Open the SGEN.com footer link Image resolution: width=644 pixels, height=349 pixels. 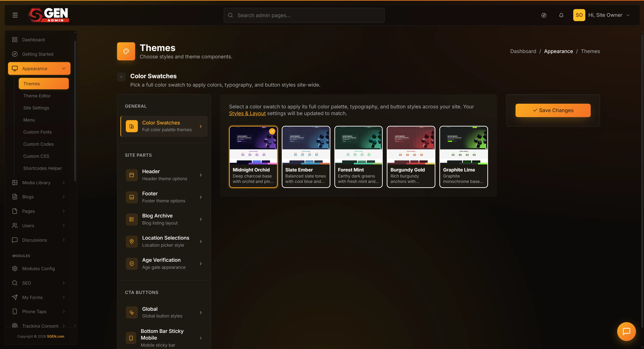pyautogui.click(x=56, y=336)
